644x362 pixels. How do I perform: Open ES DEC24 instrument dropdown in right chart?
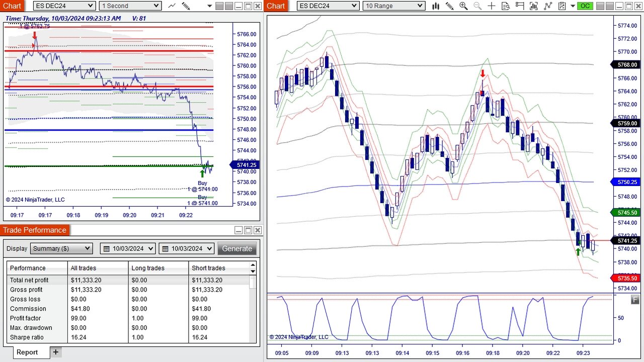point(328,6)
